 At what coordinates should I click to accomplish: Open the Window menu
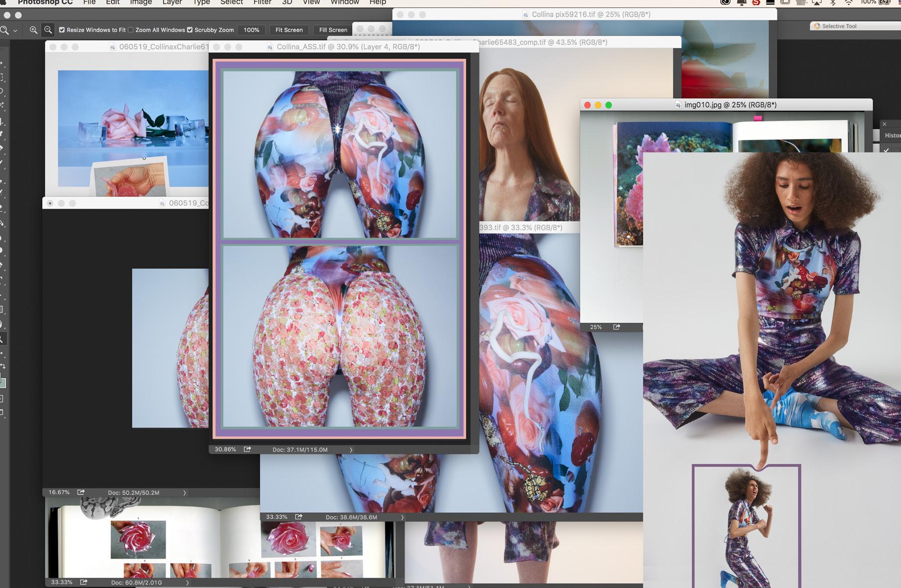(345, 2)
